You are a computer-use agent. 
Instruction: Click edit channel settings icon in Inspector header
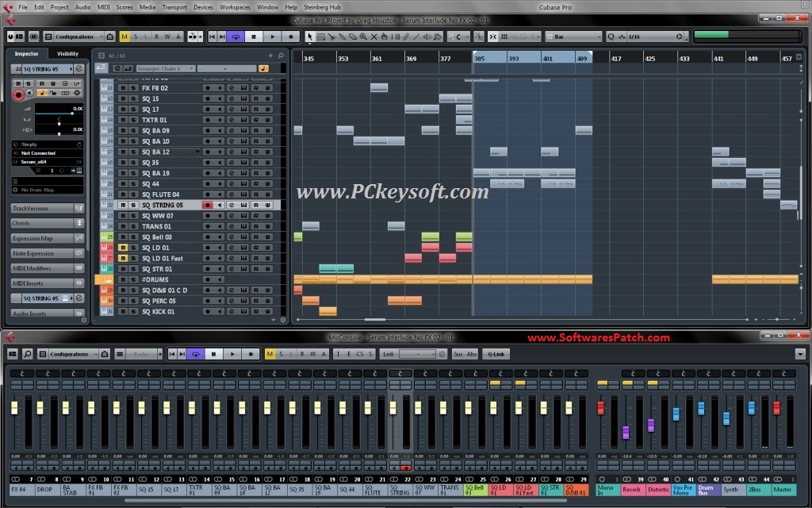click(79, 69)
